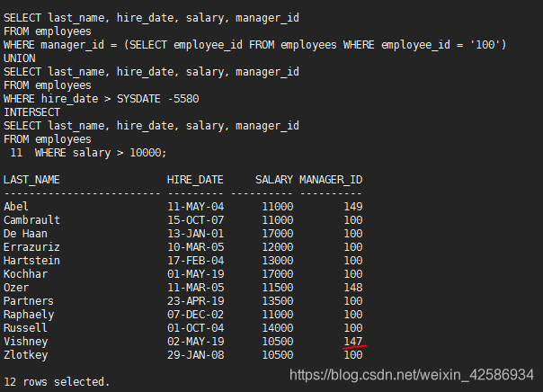This screenshot has height=392, width=543.
Task: Click the 'WHERE hire_date > SYSDATE -5580' line
Action: click(101, 99)
